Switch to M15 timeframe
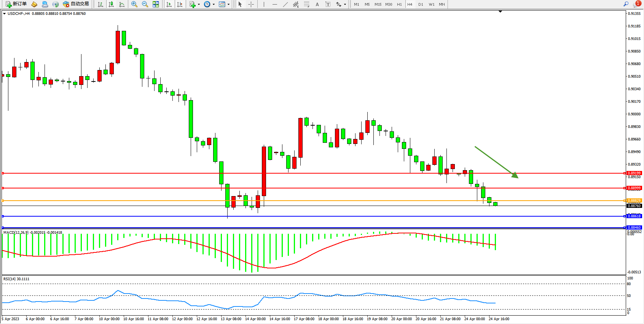This screenshot has width=644, height=324. tap(378, 4)
